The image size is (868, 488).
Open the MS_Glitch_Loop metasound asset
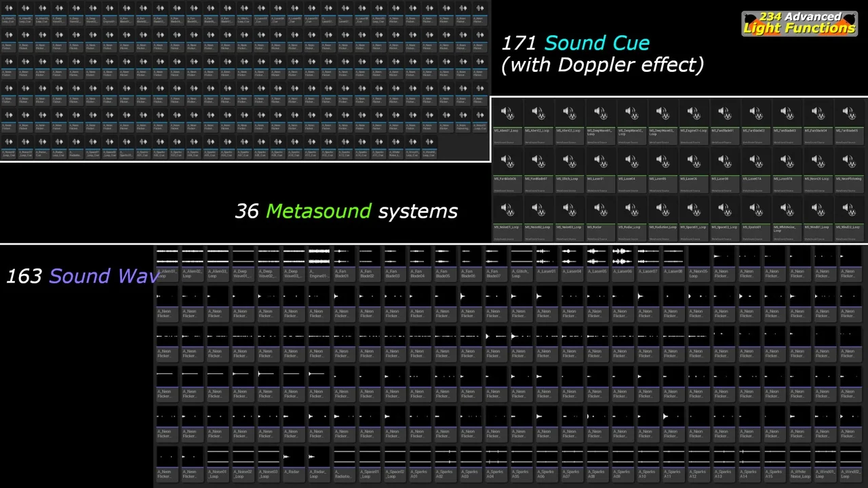(569, 162)
